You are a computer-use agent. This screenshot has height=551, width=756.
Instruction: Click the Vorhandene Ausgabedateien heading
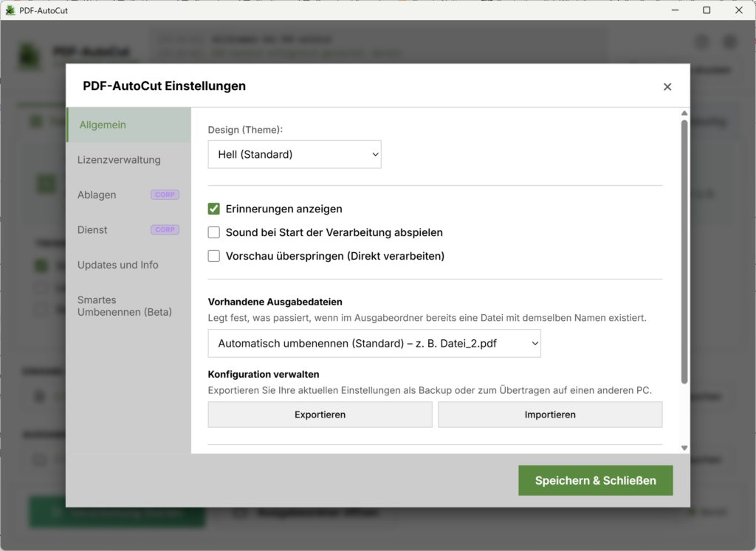click(x=275, y=302)
